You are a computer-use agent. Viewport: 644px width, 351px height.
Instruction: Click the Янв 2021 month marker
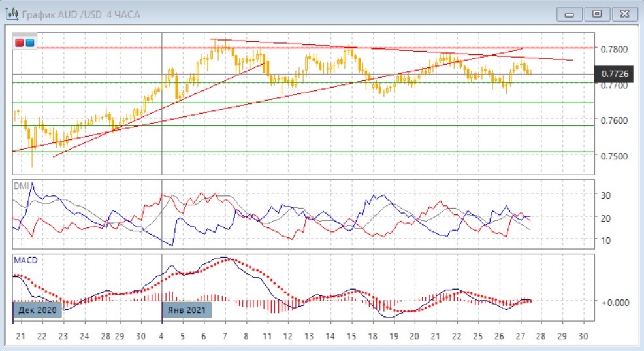pos(188,309)
